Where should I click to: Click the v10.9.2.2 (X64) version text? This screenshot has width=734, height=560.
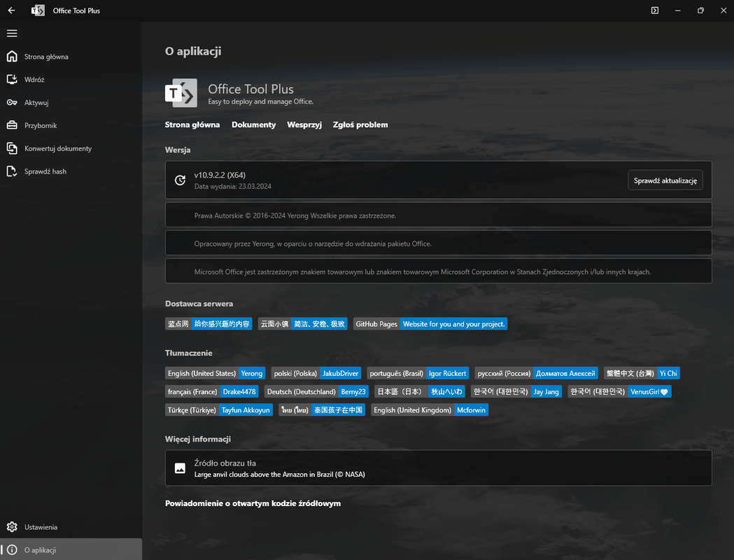220,175
